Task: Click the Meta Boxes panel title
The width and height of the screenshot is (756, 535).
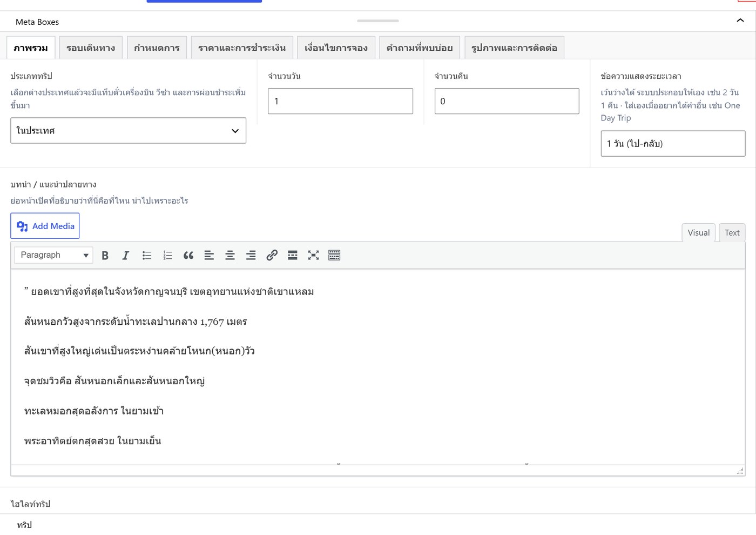Action: (x=37, y=22)
